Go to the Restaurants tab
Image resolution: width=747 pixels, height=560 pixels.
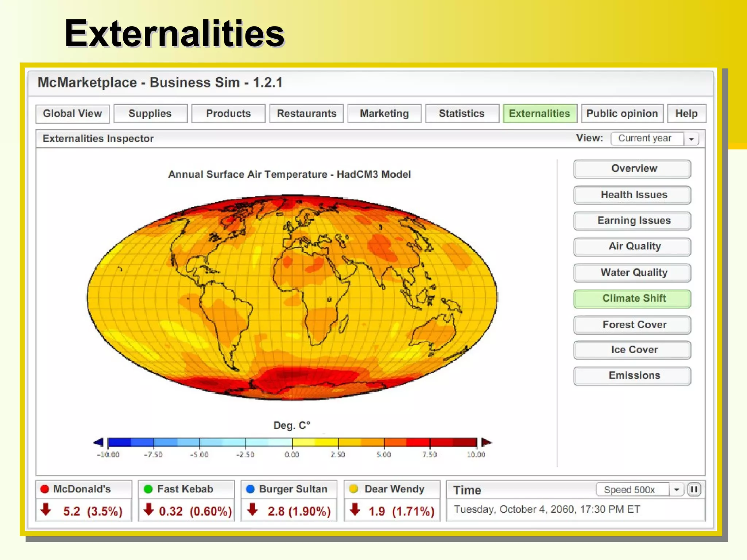(x=306, y=113)
